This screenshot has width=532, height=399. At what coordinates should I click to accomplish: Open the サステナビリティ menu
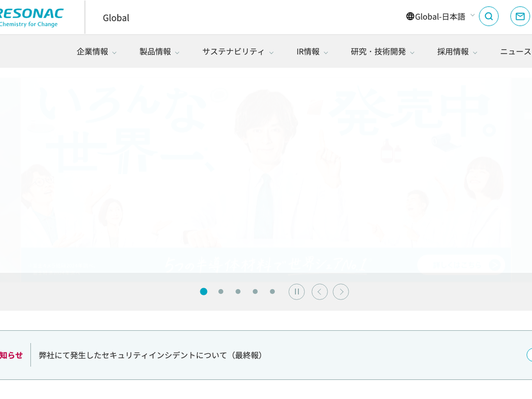click(238, 52)
